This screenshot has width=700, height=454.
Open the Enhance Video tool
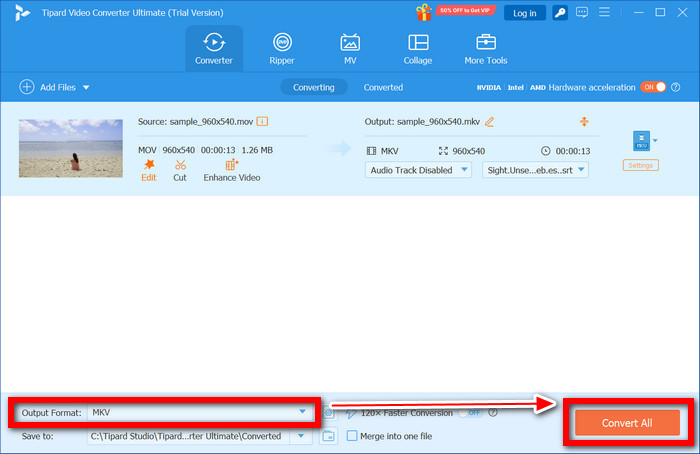click(232, 170)
